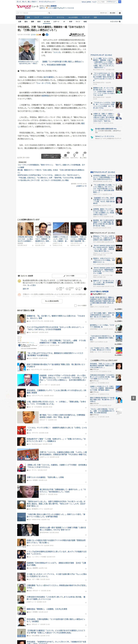The height and width of the screenshot is (644, 138).
Task: Open the ランキング tab
Action: [86, 17]
